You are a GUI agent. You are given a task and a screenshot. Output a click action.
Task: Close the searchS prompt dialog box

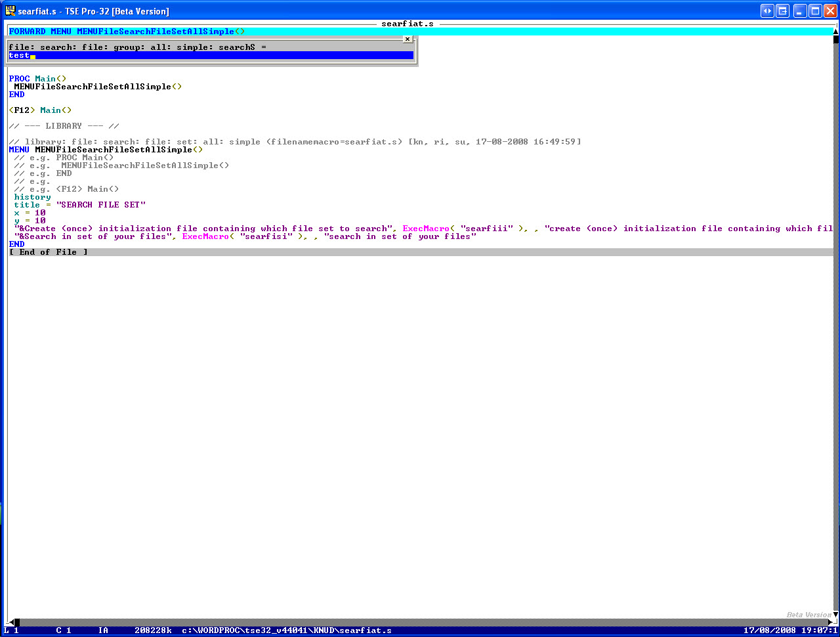[407, 39]
